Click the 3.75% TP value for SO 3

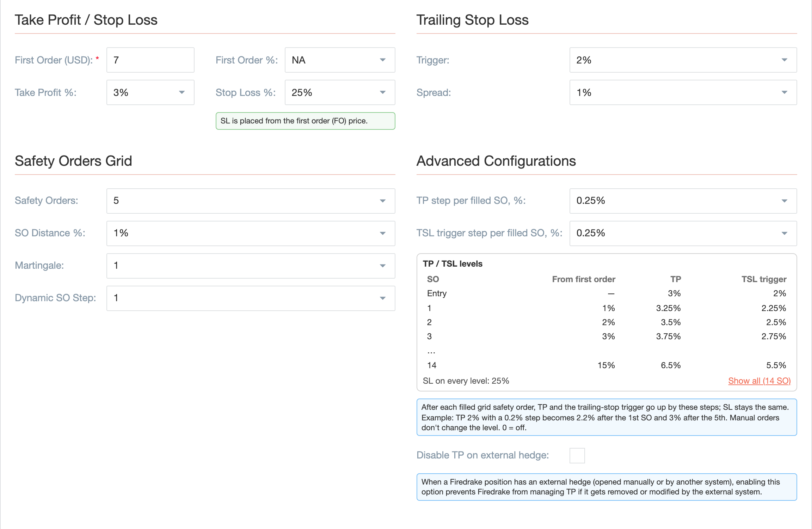(x=668, y=336)
